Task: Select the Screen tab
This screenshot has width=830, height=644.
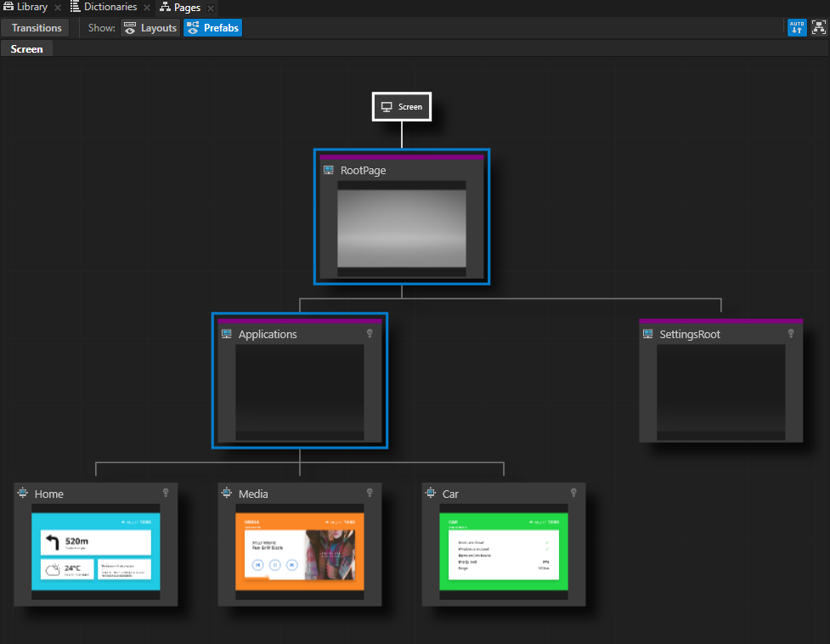Action: (26, 49)
